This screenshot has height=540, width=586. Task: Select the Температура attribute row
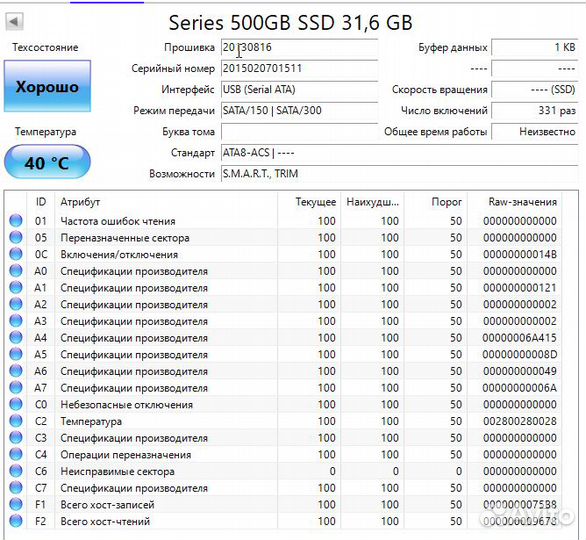[283, 421]
